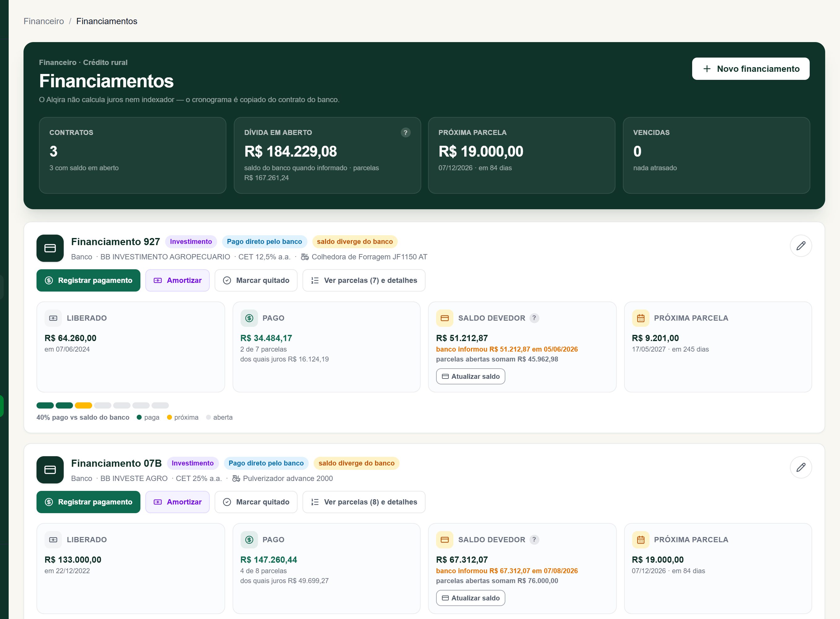
Task: Click the Pago dollar icon in Financiamento 927
Action: click(x=249, y=318)
